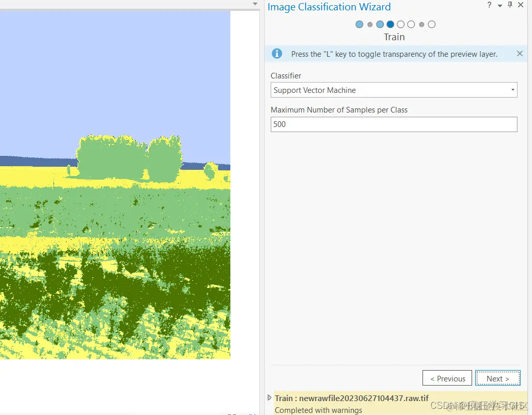Click the classified preview image
The image size is (532, 415).
(115, 185)
